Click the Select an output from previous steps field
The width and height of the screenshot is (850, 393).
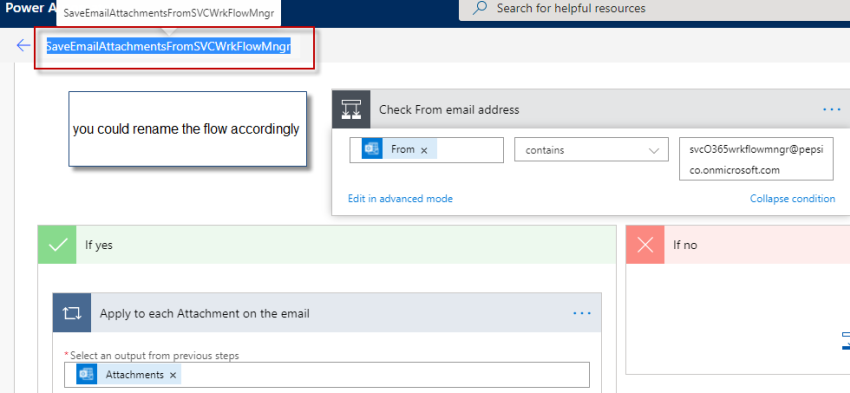pos(327,375)
